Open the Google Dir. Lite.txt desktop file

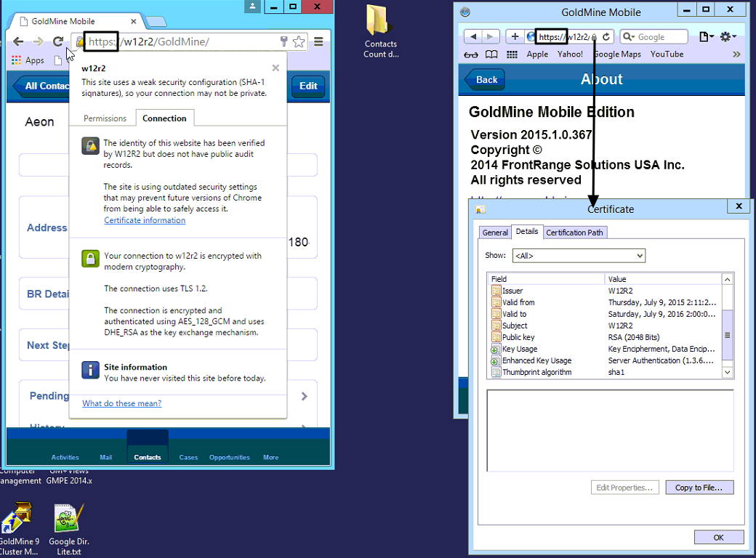pos(69,519)
